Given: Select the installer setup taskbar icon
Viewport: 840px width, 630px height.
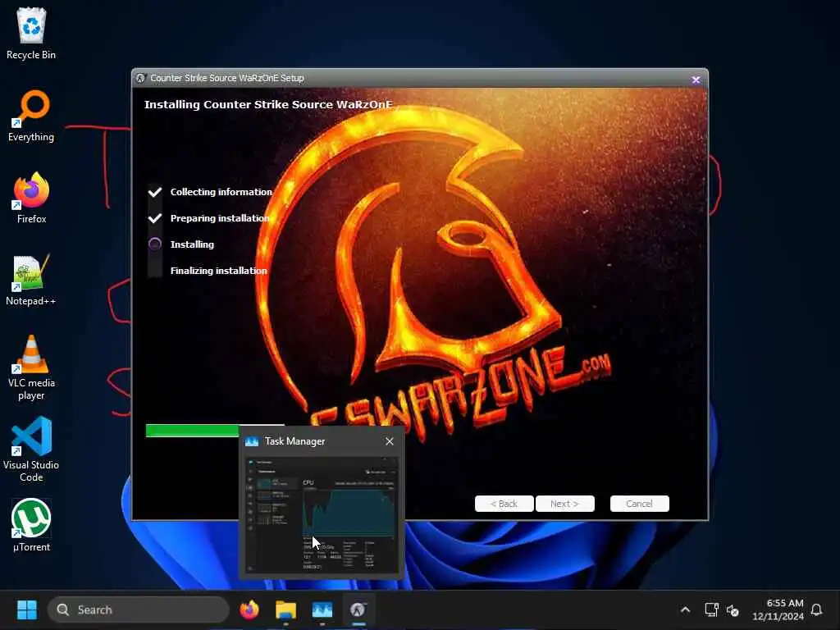Looking at the screenshot, I should 358,609.
